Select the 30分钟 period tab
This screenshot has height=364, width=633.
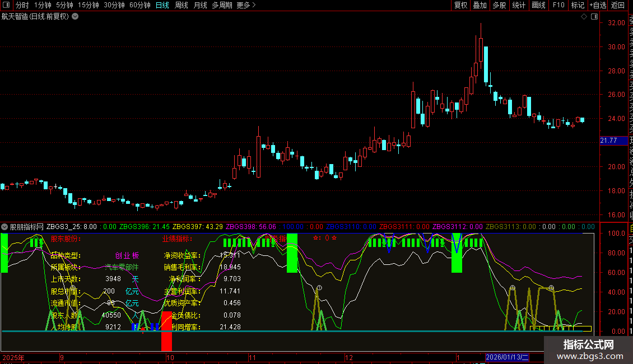[x=114, y=5]
